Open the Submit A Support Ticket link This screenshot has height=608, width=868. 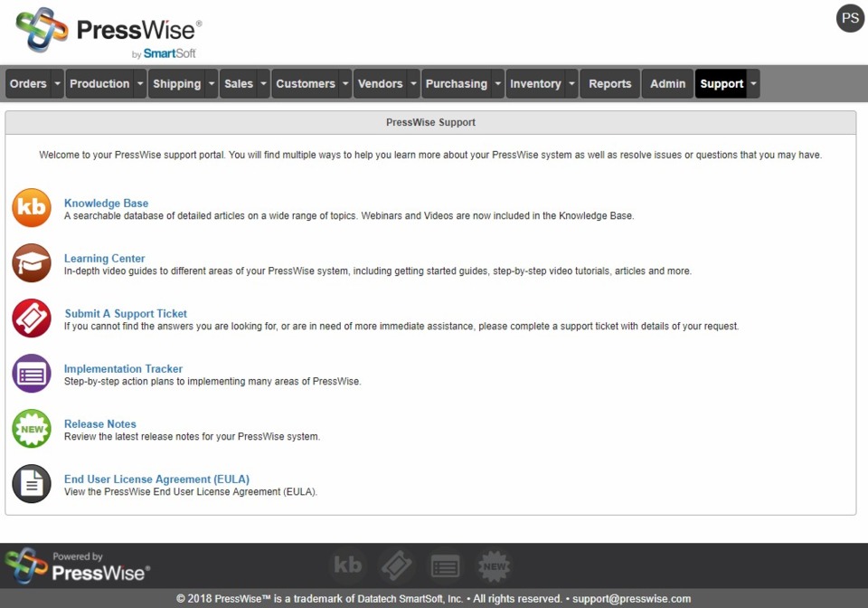click(126, 314)
